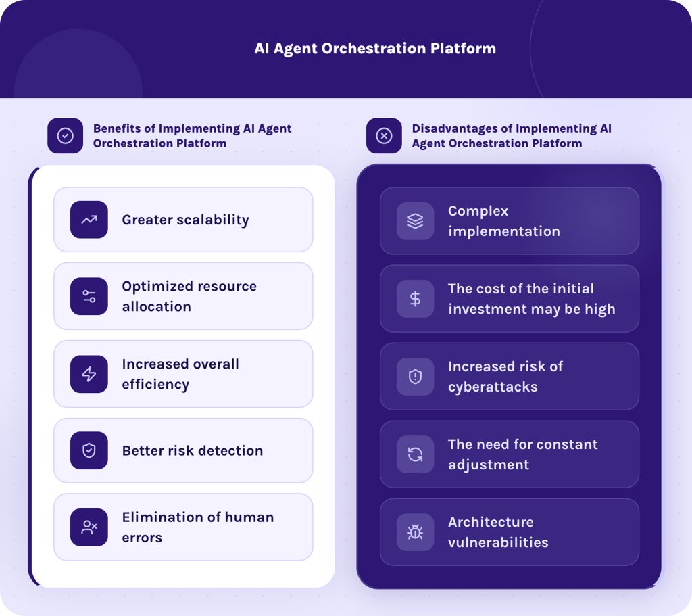Click 'The cost of the initial investment' text

[x=531, y=299]
